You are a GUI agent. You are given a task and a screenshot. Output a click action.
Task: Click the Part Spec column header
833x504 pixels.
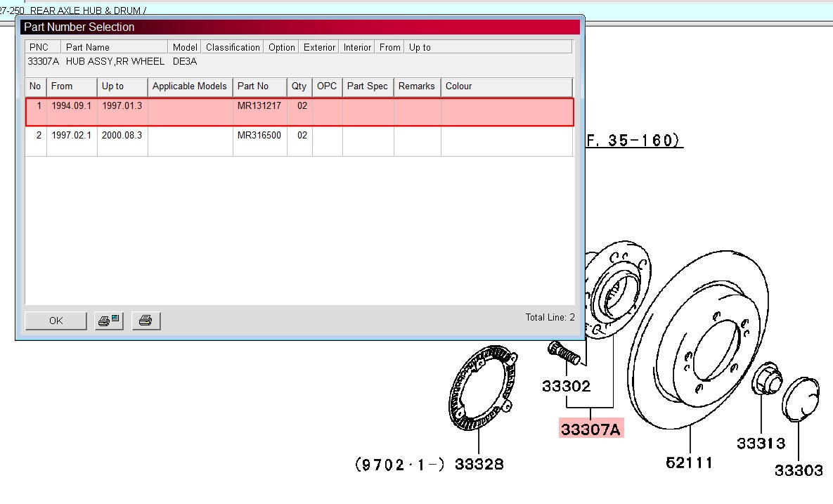(368, 86)
